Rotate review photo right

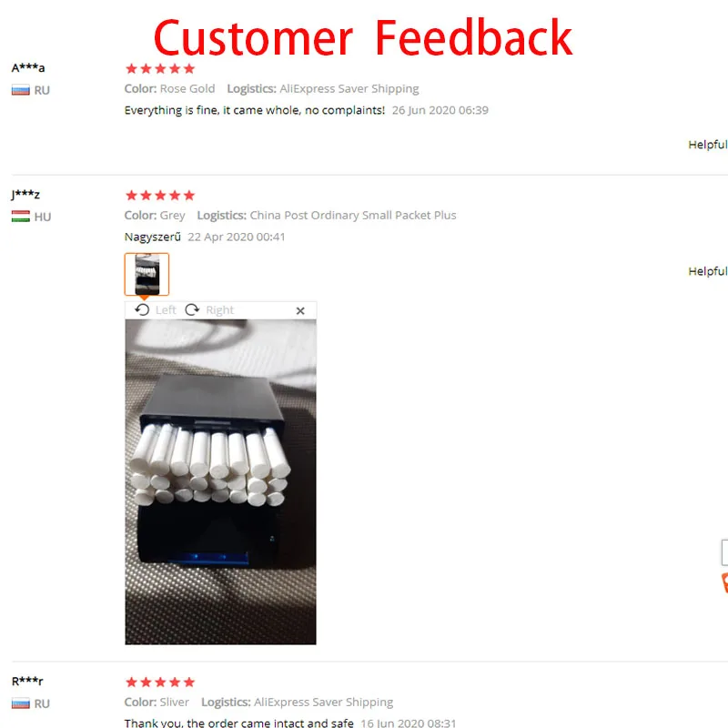point(192,309)
